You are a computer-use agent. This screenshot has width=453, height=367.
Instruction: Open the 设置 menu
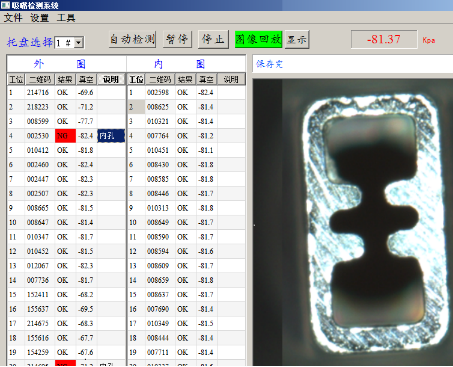(39, 17)
